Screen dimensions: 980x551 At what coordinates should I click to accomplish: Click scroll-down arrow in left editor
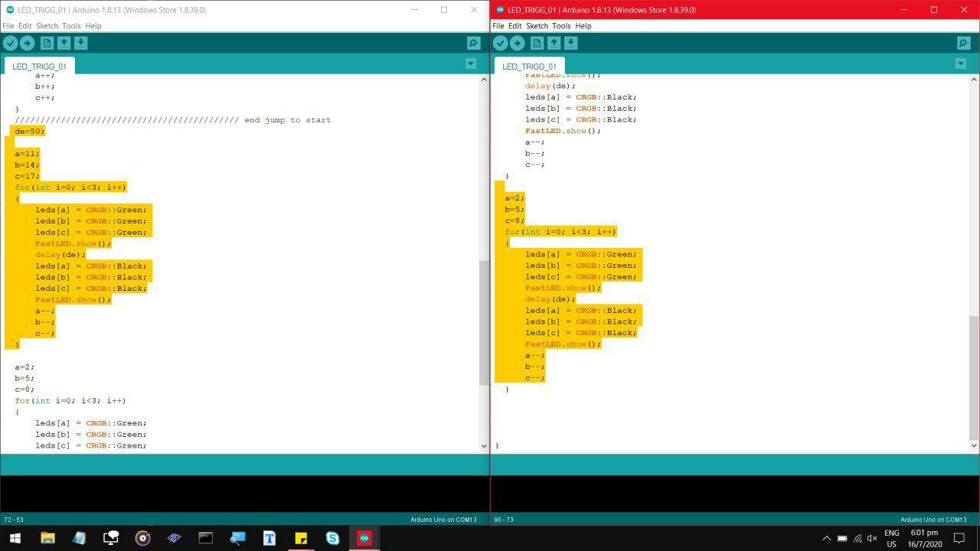[484, 445]
